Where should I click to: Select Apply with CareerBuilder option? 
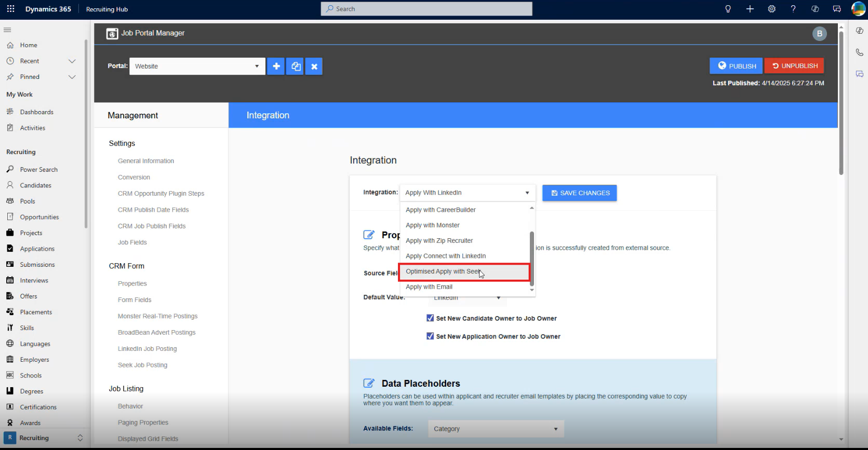click(x=465, y=210)
